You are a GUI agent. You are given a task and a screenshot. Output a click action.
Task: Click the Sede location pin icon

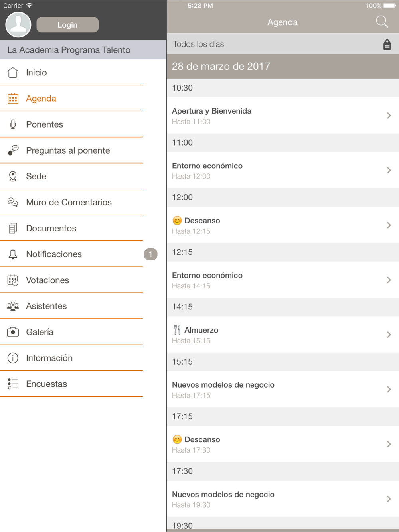coord(13,176)
